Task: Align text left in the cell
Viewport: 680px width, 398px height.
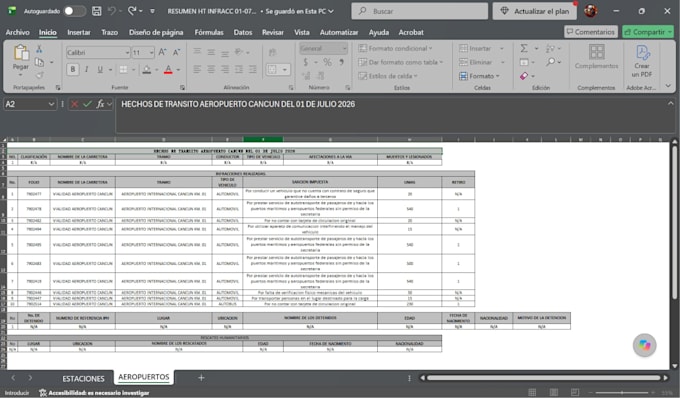Action: 197,69
